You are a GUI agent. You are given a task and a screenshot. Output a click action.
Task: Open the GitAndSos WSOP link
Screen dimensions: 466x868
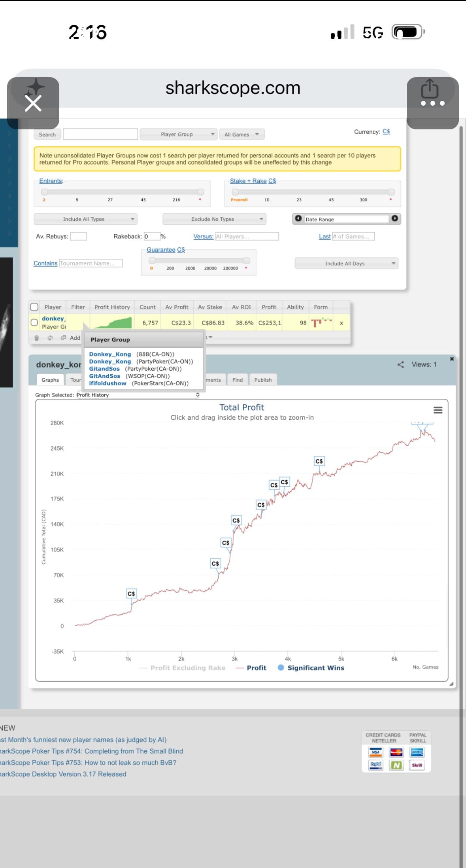tap(104, 376)
